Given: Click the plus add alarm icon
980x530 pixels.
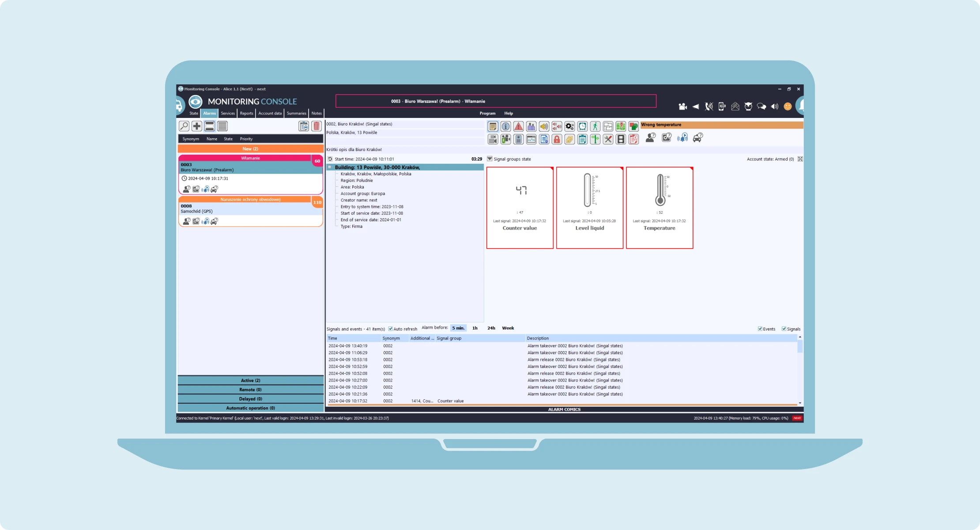Looking at the screenshot, I should point(196,126).
